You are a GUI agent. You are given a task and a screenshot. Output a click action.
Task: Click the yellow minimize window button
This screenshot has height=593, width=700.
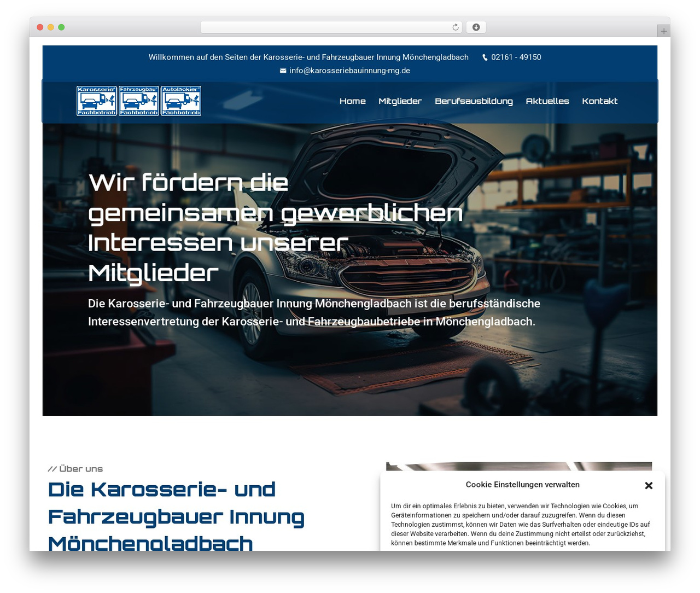click(x=51, y=27)
